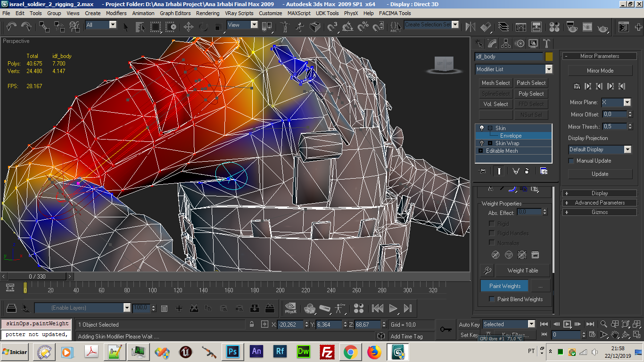Open the MAXScript menu
The height and width of the screenshot is (362, 644).
[299, 13]
